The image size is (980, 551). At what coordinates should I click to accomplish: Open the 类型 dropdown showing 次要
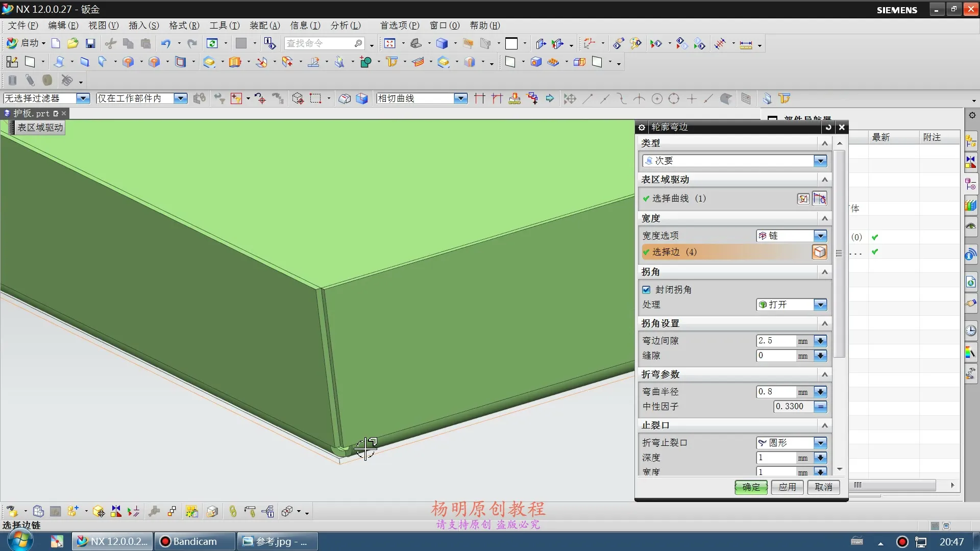click(x=820, y=161)
